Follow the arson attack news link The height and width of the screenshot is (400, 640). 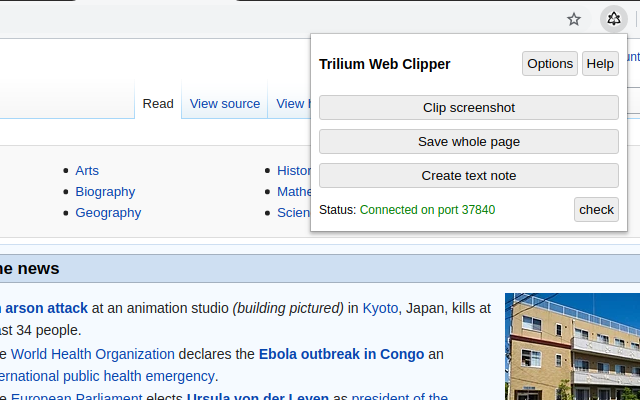[x=44, y=308]
